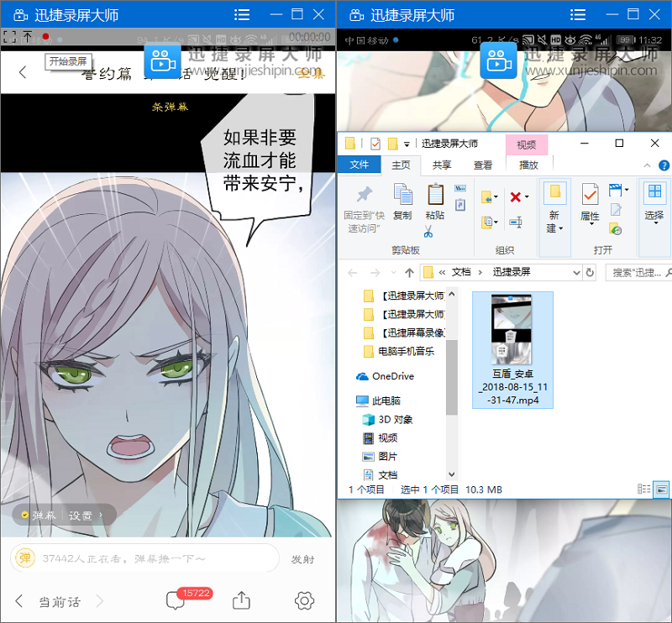Click the round 弹 danmaku icon in input box
Viewport: 672px width, 623px height.
pos(25,558)
